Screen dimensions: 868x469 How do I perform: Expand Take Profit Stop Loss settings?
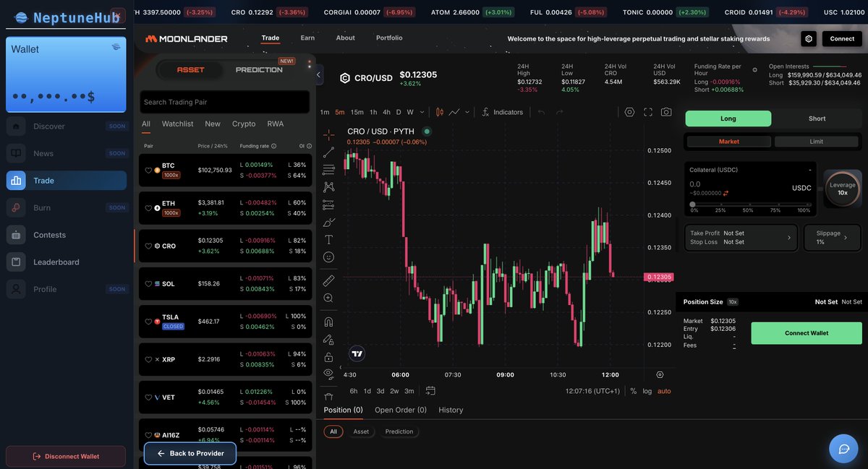coord(741,238)
